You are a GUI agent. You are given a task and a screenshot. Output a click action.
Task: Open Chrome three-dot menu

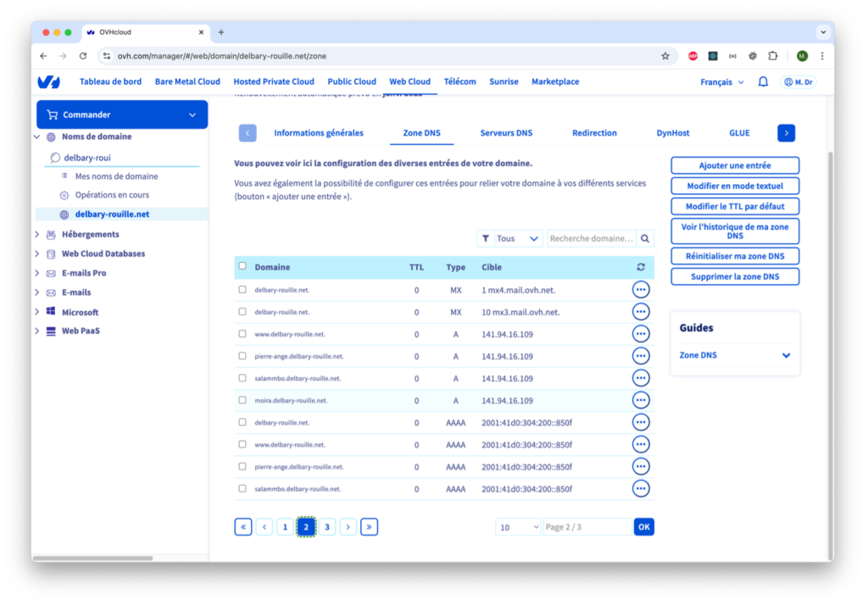coord(822,56)
